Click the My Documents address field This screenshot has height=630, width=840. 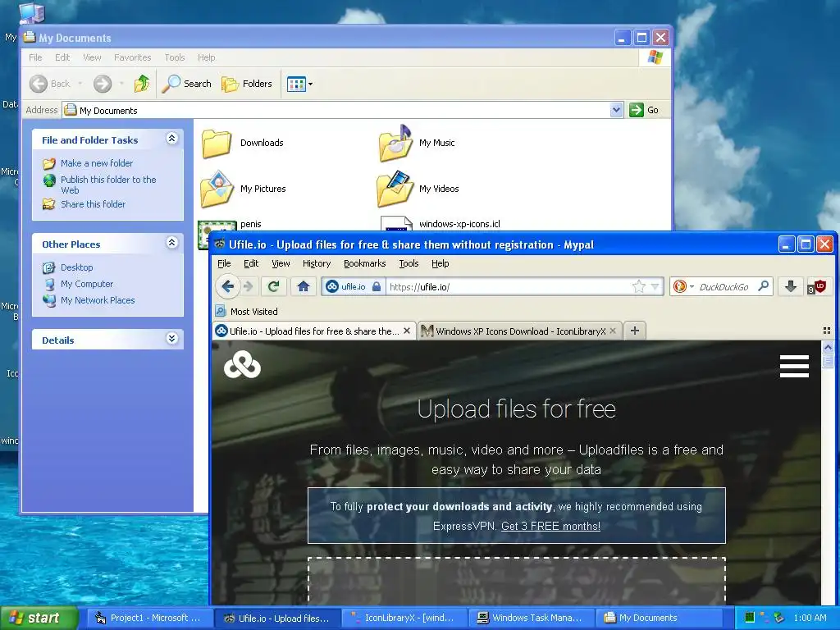[343, 111]
